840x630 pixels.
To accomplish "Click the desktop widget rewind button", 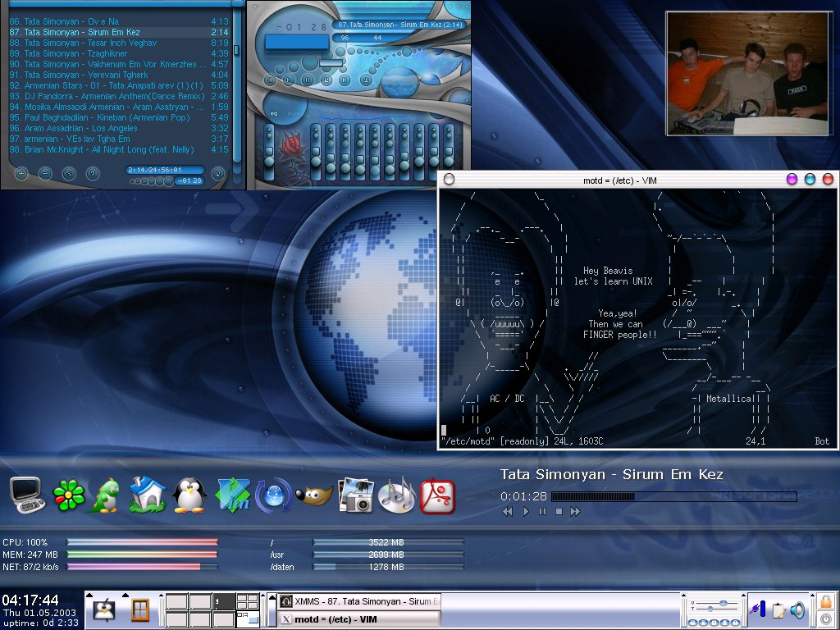I will pyautogui.click(x=507, y=512).
